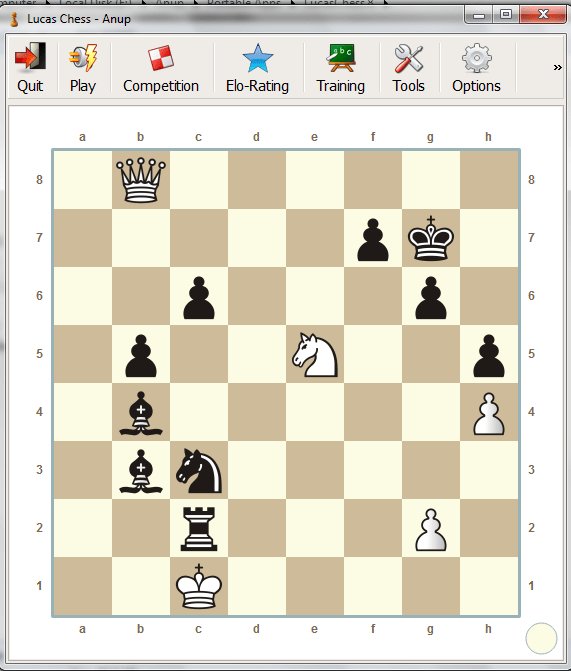Screen dimensions: 571x671
Task: Select the white knight on e5
Action: point(315,355)
